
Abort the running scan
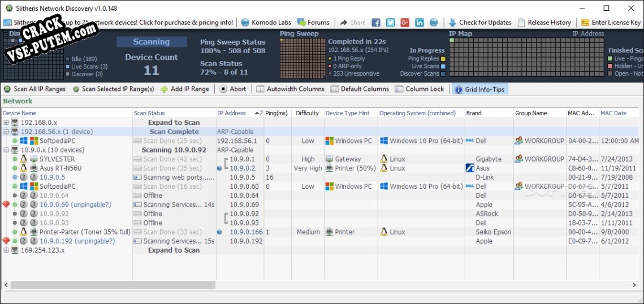click(x=233, y=89)
